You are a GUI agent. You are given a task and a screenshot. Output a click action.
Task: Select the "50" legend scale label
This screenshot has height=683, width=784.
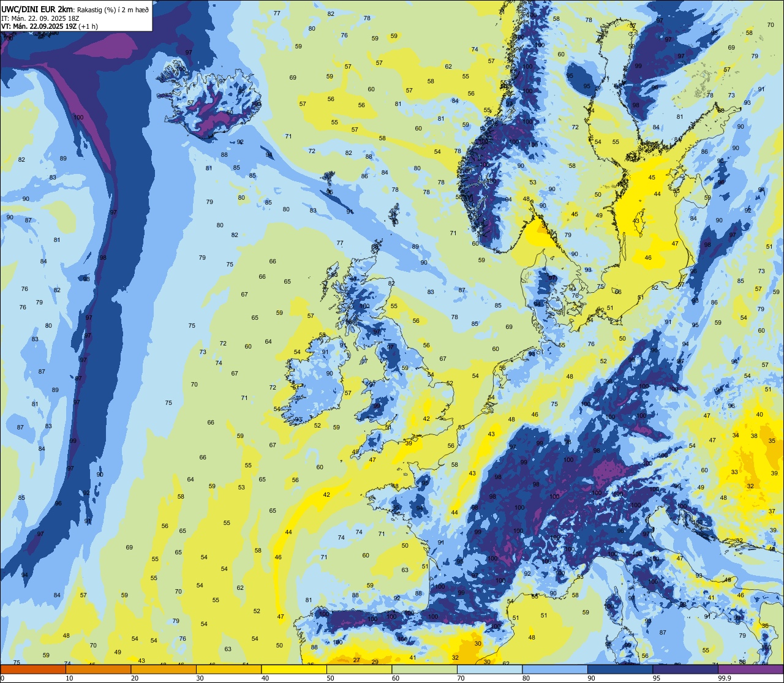point(330,678)
